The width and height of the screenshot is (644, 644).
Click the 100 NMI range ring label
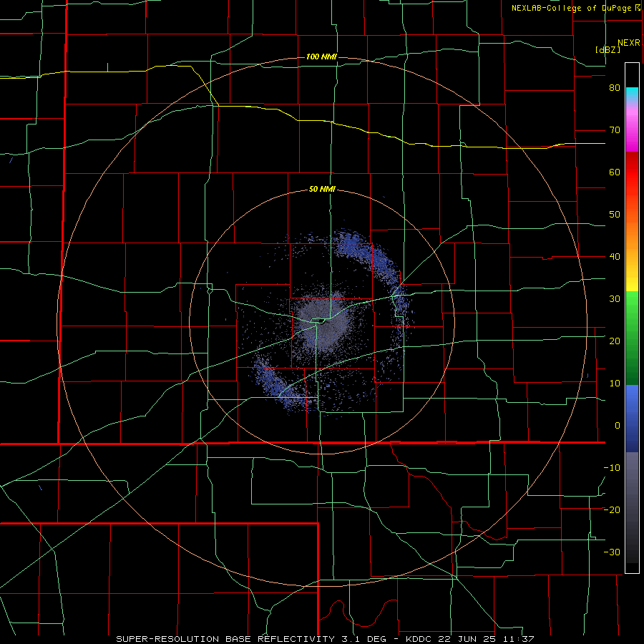point(321,57)
